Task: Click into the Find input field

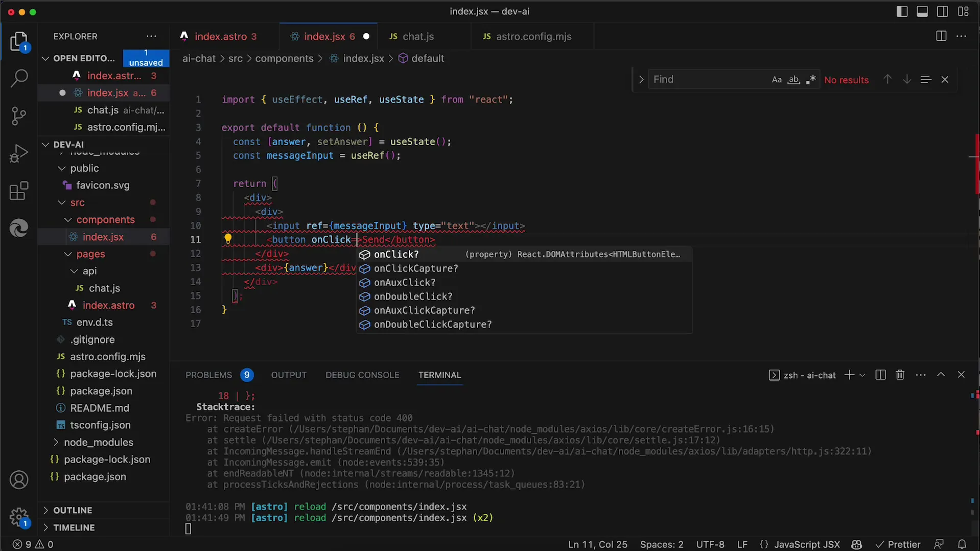Action: click(709, 79)
